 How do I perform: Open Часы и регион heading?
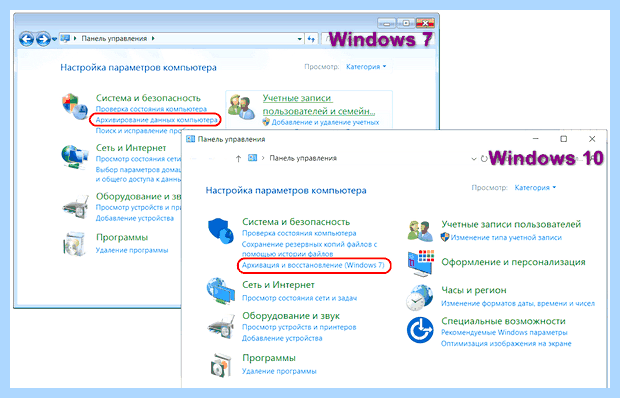(x=474, y=290)
